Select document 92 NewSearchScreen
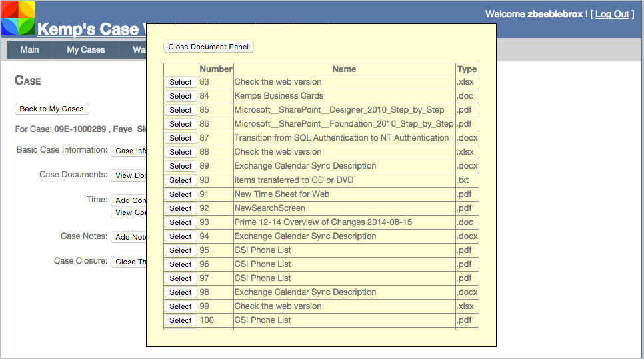Screen dimensions: 644x359 (180, 208)
